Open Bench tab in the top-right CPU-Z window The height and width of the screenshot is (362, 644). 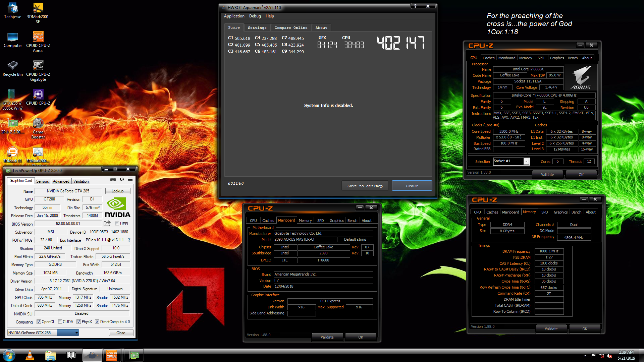pos(573,58)
